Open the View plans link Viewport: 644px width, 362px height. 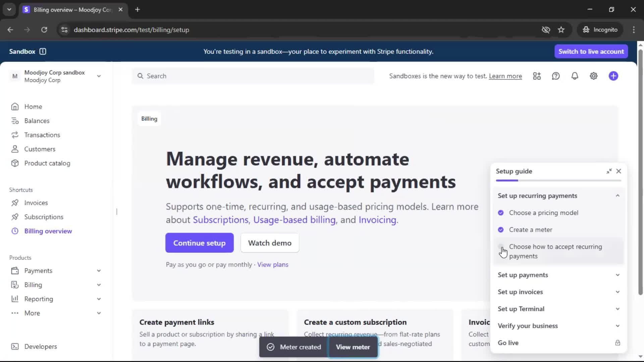point(272,265)
